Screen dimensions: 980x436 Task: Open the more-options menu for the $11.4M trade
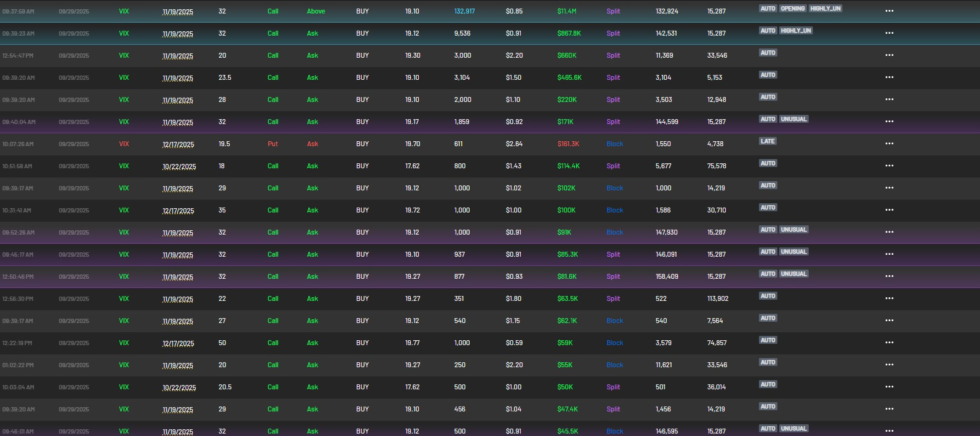[x=889, y=11]
